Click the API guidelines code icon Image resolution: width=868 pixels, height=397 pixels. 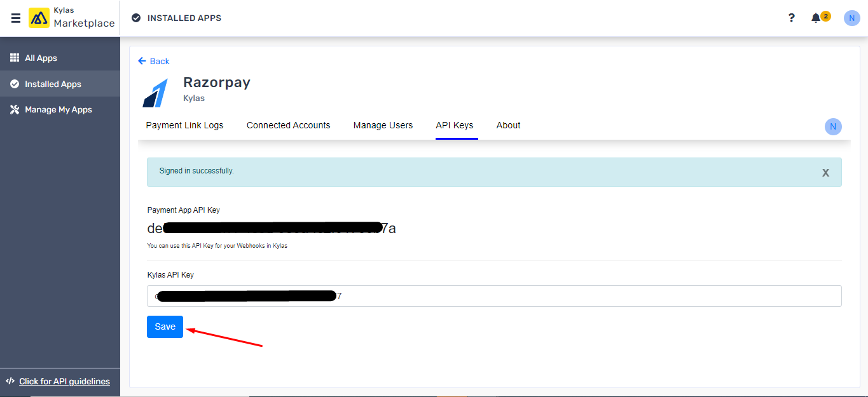(10, 381)
